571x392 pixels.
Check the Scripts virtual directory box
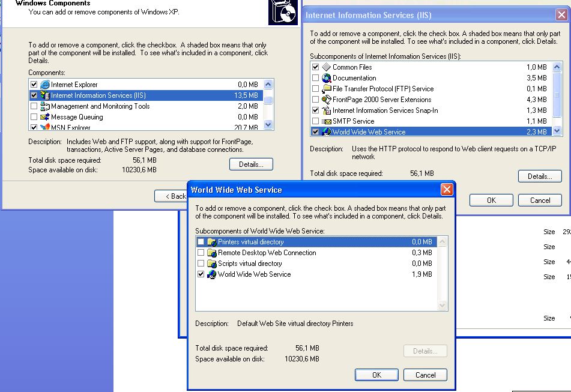[x=201, y=264]
